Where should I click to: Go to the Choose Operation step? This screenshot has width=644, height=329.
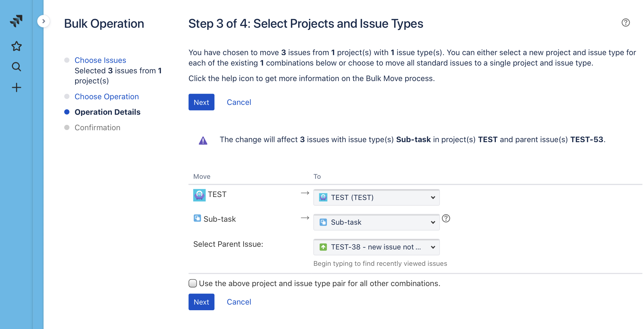pos(106,97)
